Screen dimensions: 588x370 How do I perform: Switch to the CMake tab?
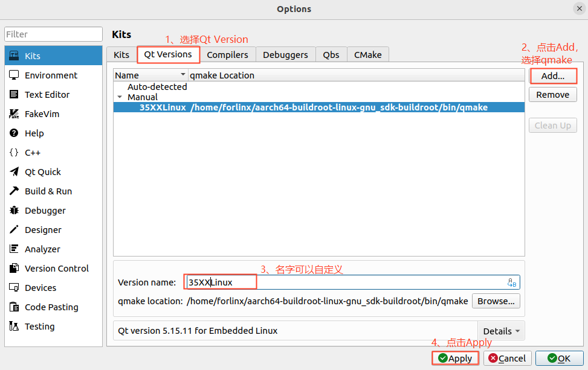(367, 54)
